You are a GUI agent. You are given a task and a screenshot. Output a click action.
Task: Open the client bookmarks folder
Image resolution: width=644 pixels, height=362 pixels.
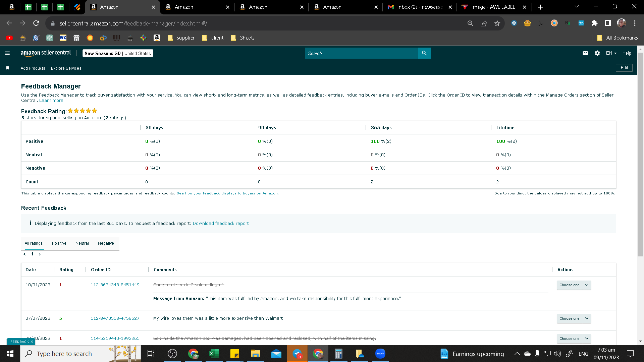click(213, 38)
